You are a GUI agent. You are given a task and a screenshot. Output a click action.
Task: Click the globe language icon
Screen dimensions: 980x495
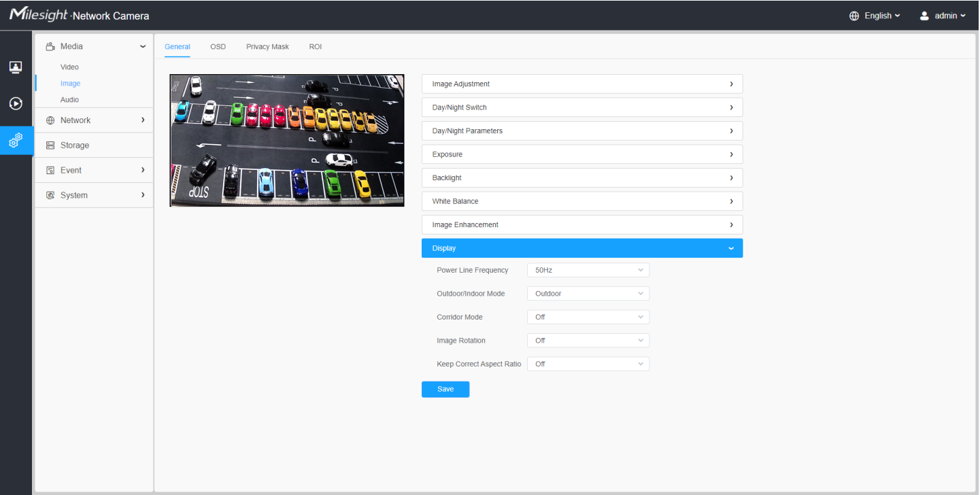854,16
